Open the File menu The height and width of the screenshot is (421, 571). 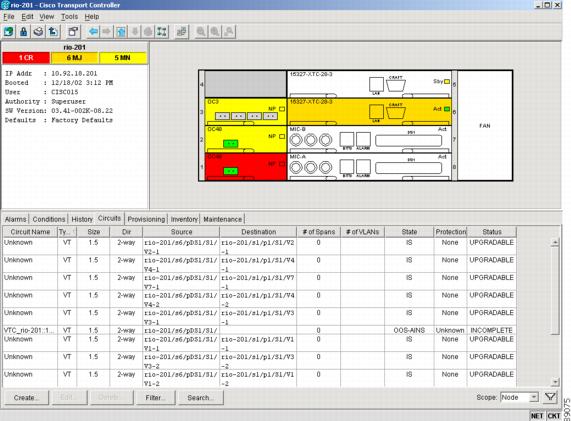[x=9, y=16]
